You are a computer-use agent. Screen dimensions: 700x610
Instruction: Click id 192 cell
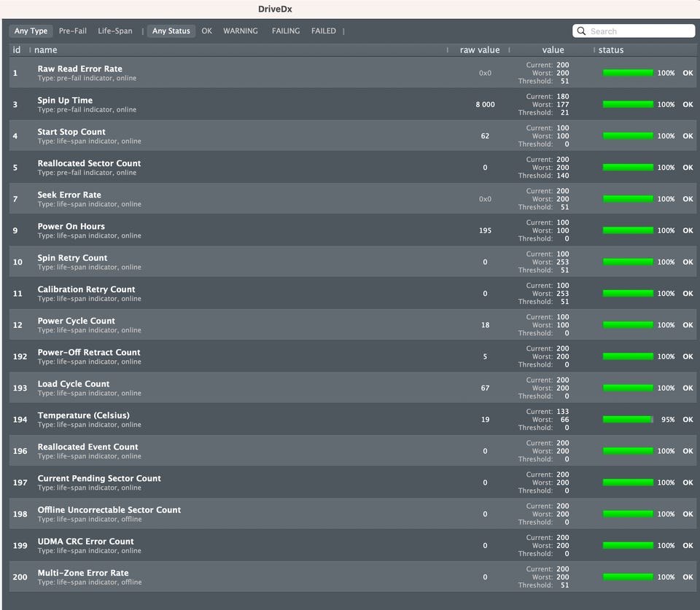[x=20, y=356]
